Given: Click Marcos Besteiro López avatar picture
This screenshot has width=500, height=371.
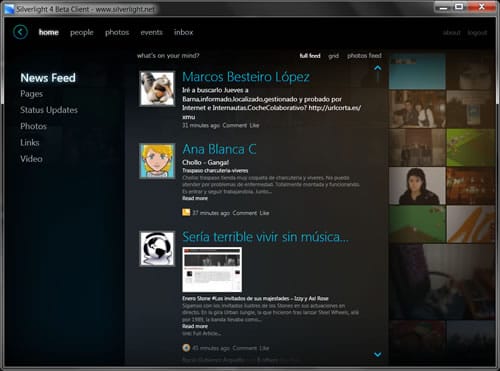Looking at the screenshot, I should point(157,88).
